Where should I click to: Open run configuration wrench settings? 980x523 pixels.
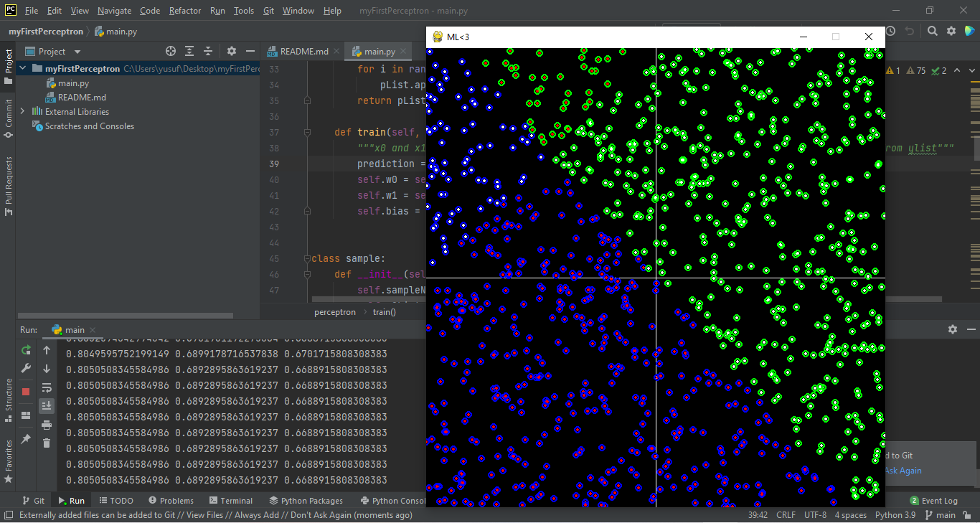point(26,368)
